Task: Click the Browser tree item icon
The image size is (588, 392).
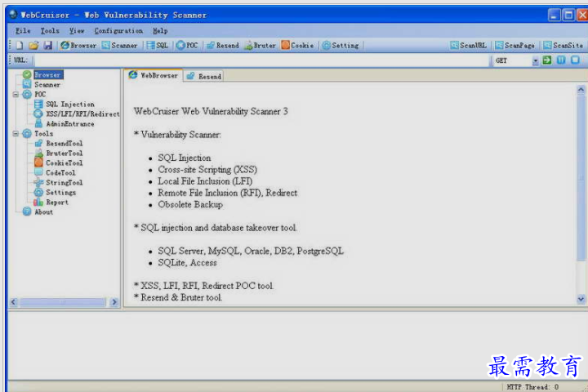Action: [x=27, y=74]
